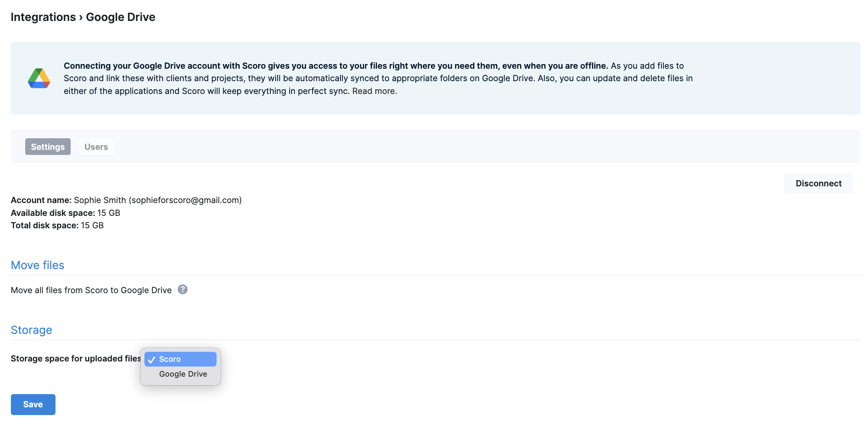Click the Google Drive logo icon
The height and width of the screenshot is (424, 868).
[39, 78]
